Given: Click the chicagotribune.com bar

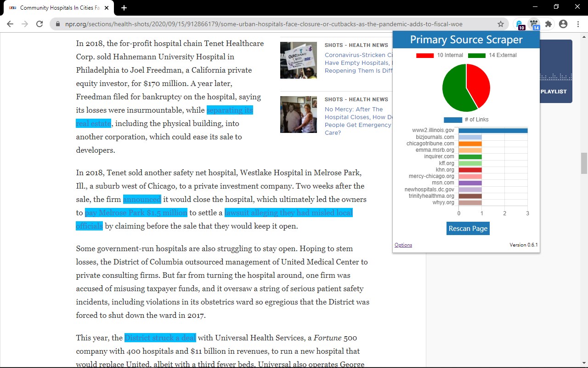Looking at the screenshot, I should pyautogui.click(x=470, y=144).
